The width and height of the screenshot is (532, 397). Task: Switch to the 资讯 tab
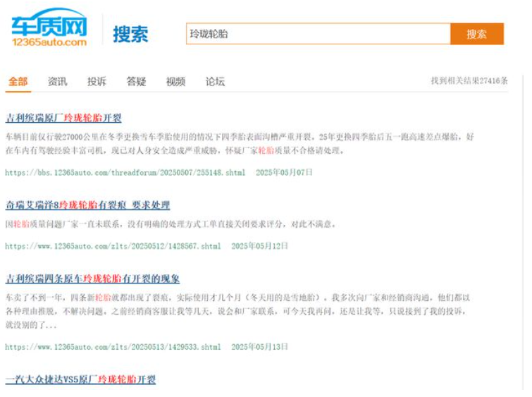pos(57,82)
